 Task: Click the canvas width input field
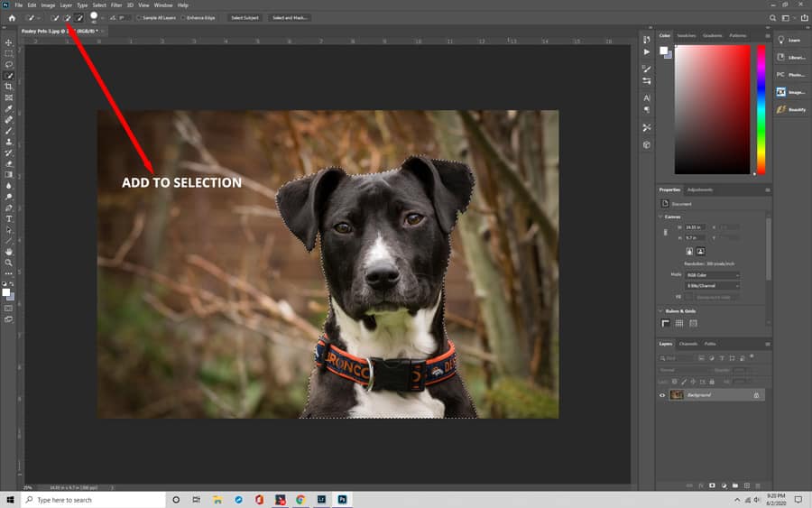(695, 227)
